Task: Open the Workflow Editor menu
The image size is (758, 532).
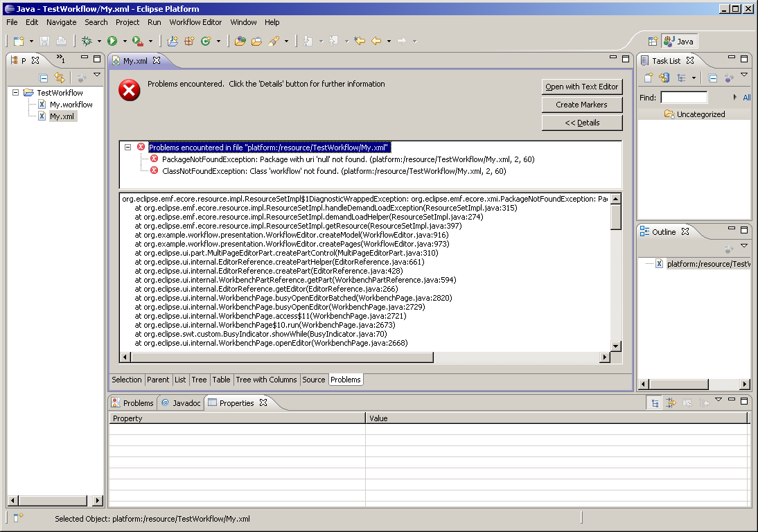Action: [x=195, y=22]
